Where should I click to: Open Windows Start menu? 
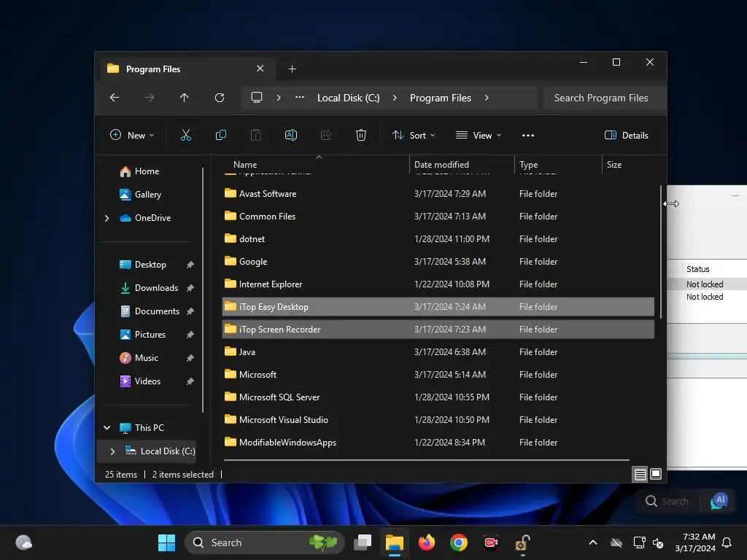coord(167,542)
